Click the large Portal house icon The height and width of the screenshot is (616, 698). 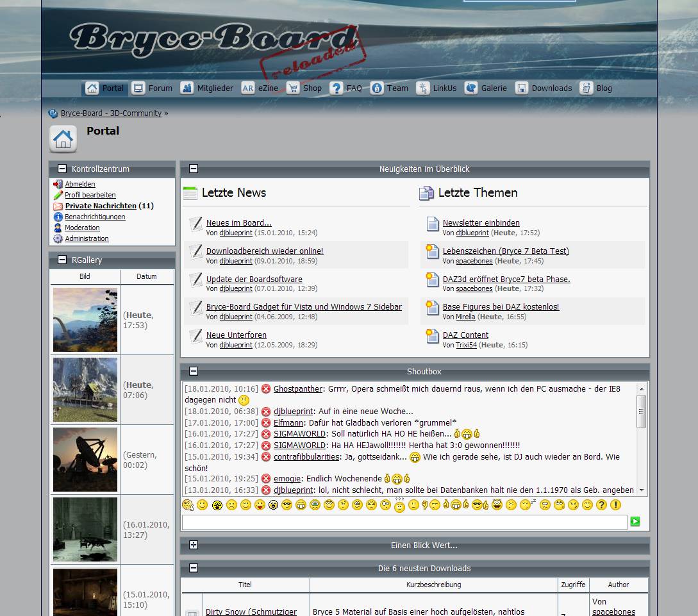(x=63, y=139)
